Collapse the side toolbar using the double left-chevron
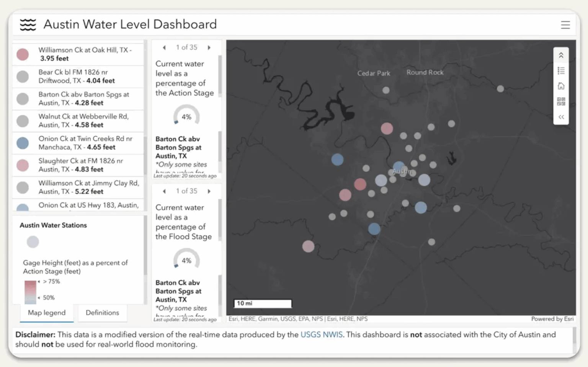Screen dimensions: 588x367 click(x=561, y=117)
